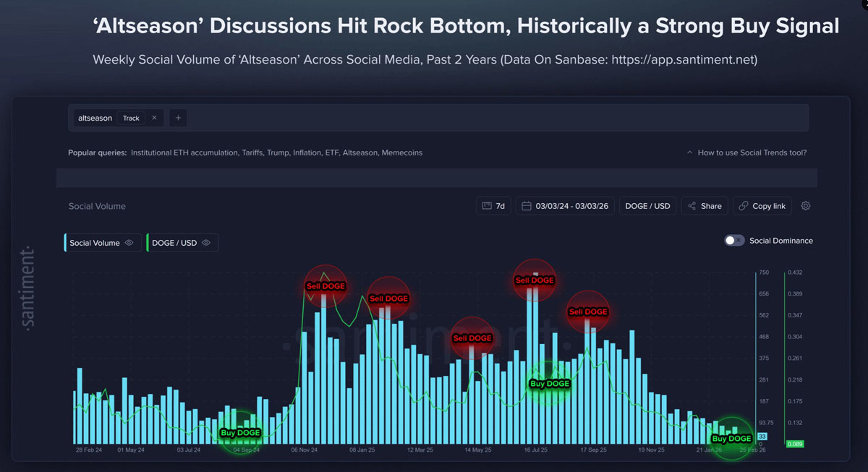Click the Social Volume chart heading
The image size is (868, 472).
click(97, 206)
